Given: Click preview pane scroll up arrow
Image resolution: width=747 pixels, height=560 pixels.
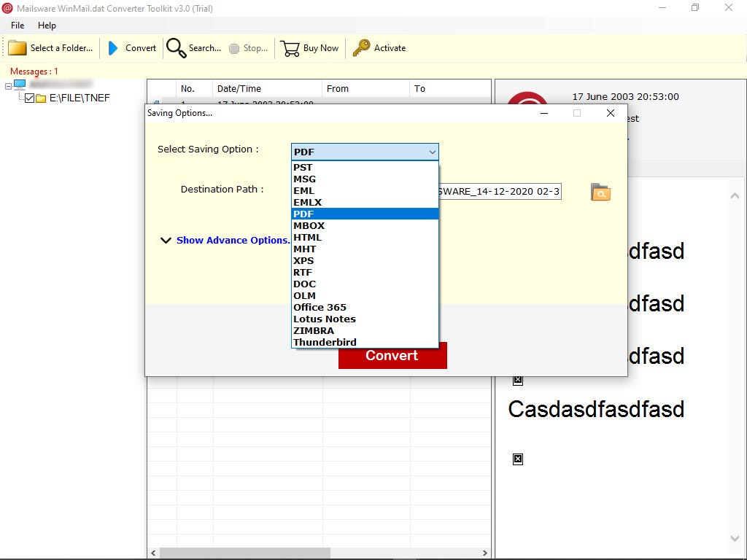Looking at the screenshot, I should click(x=735, y=195).
